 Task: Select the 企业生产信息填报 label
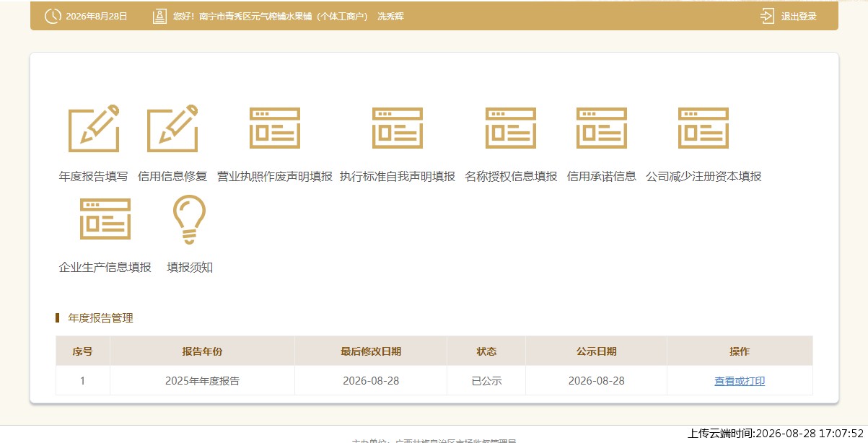[105, 268]
